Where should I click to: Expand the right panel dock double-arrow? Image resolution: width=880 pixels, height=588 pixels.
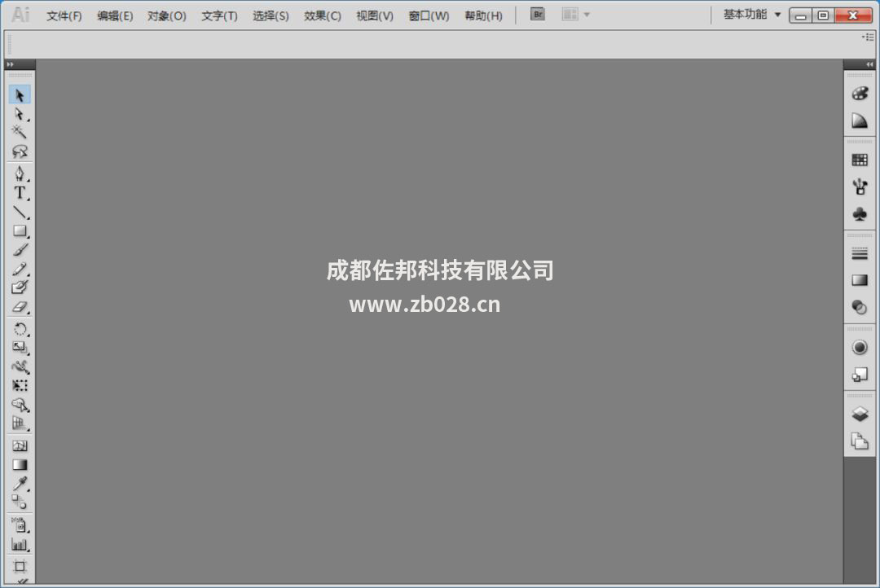tap(869, 64)
